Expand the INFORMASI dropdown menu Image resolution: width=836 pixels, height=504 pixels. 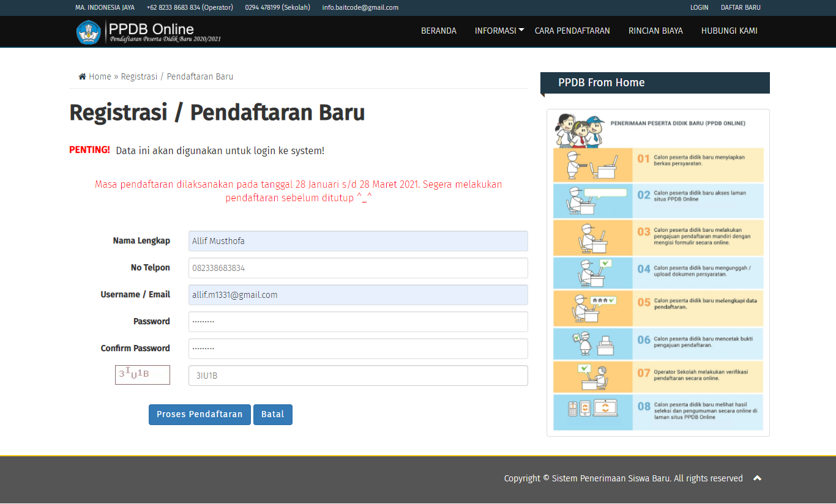(x=499, y=31)
